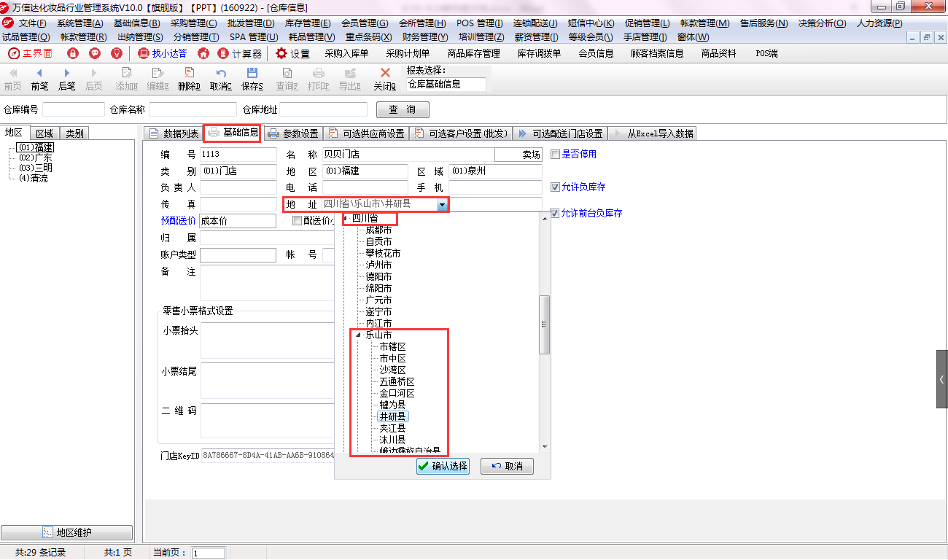Click the address list scrollbar thumb
The image size is (948, 560).
pyautogui.click(x=544, y=324)
